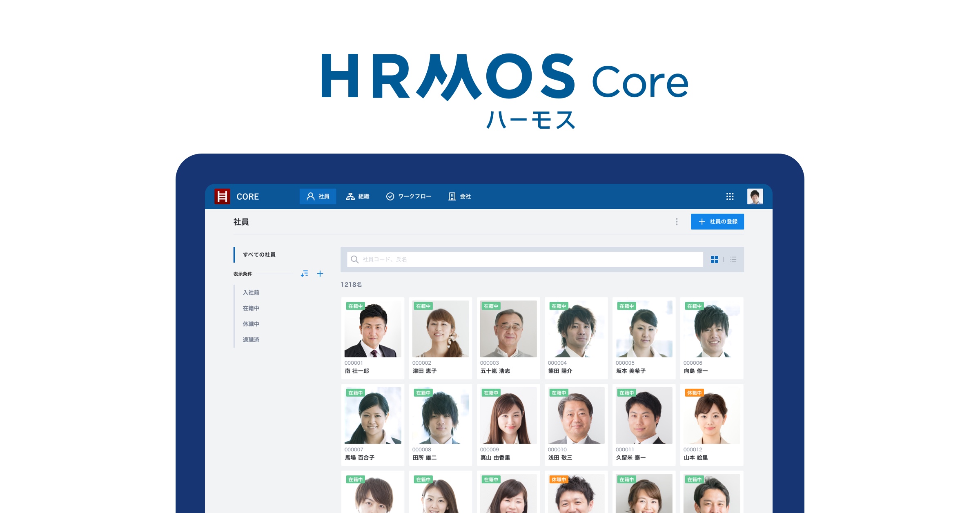Click the sort display conditions icon

click(x=305, y=274)
